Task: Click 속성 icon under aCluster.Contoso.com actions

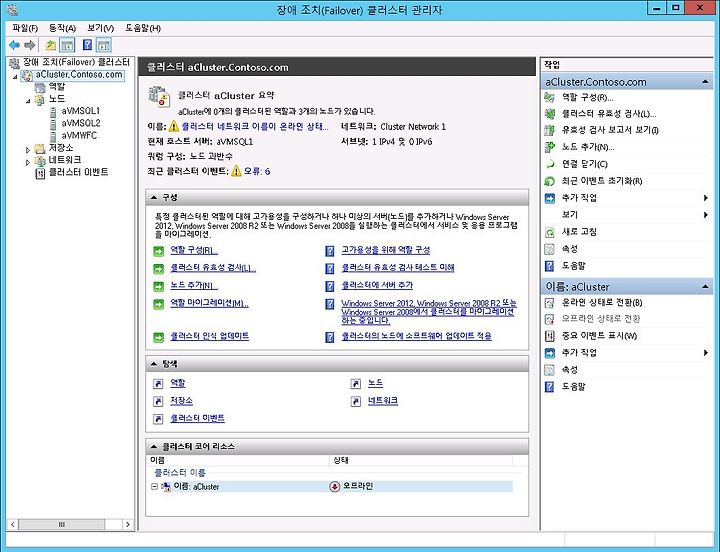Action: (550, 249)
